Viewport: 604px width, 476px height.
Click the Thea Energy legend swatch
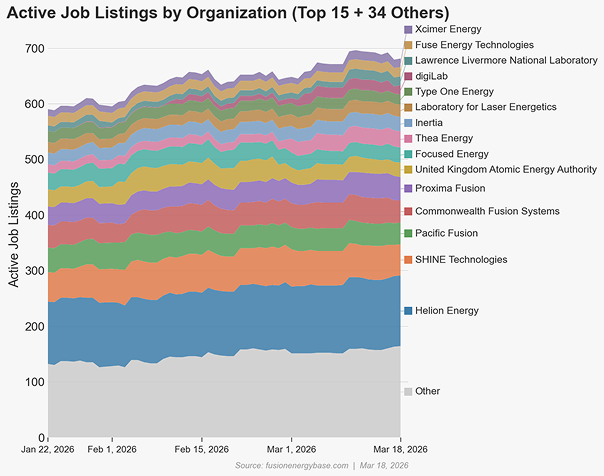[x=408, y=139]
